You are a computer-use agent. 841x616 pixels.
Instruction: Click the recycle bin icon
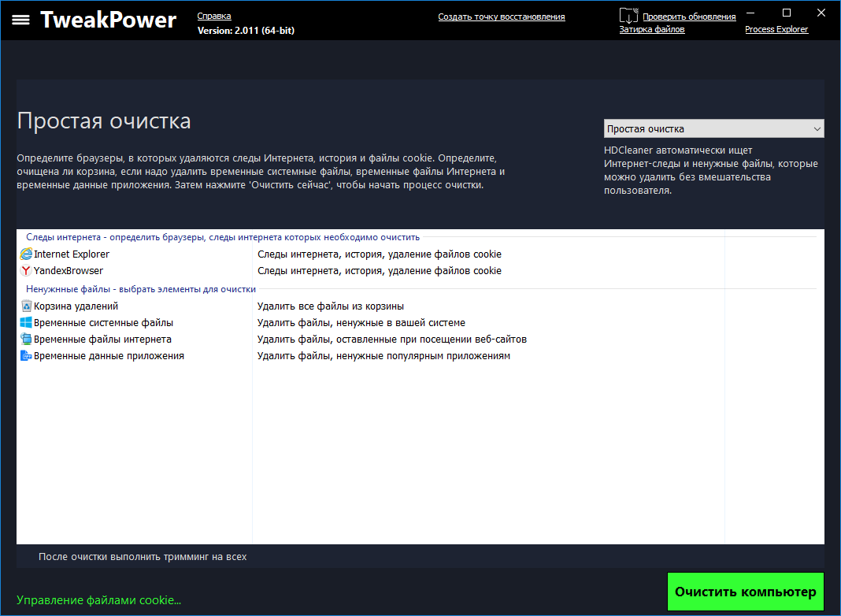(26, 306)
